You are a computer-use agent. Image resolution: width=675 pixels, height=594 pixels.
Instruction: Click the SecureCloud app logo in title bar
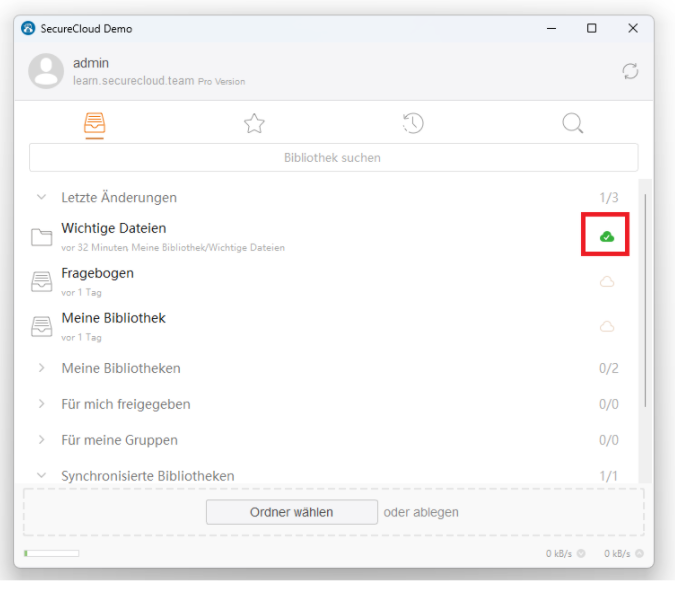pos(28,28)
